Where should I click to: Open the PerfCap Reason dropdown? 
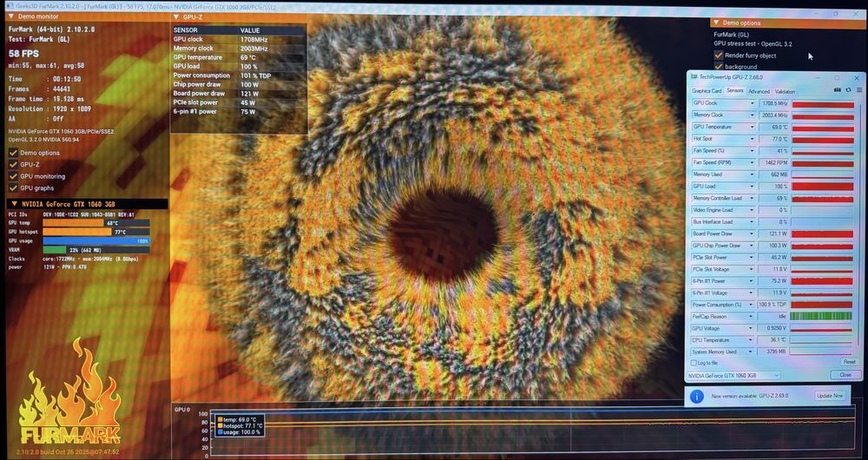pyautogui.click(x=752, y=317)
